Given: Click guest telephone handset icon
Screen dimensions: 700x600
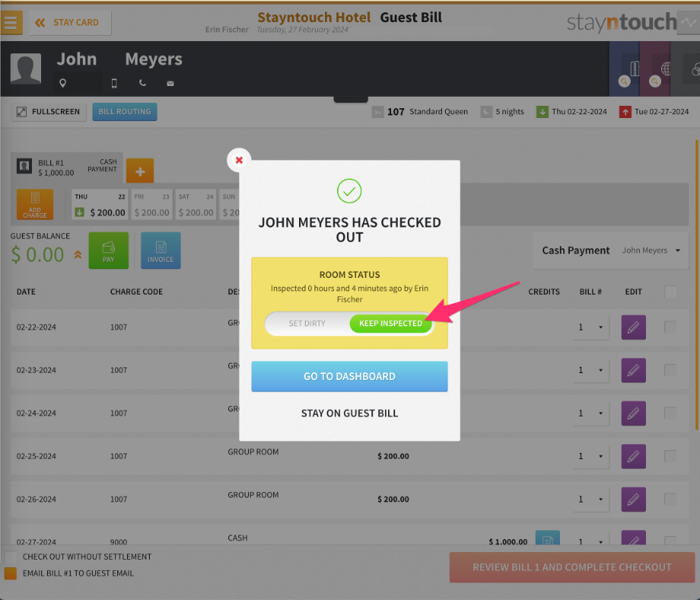Looking at the screenshot, I should click(x=142, y=83).
